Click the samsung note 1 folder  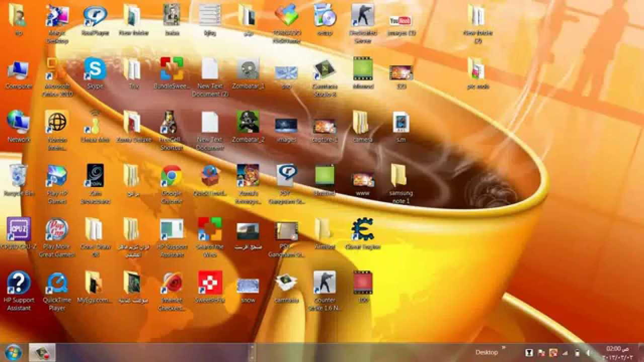[x=401, y=184]
